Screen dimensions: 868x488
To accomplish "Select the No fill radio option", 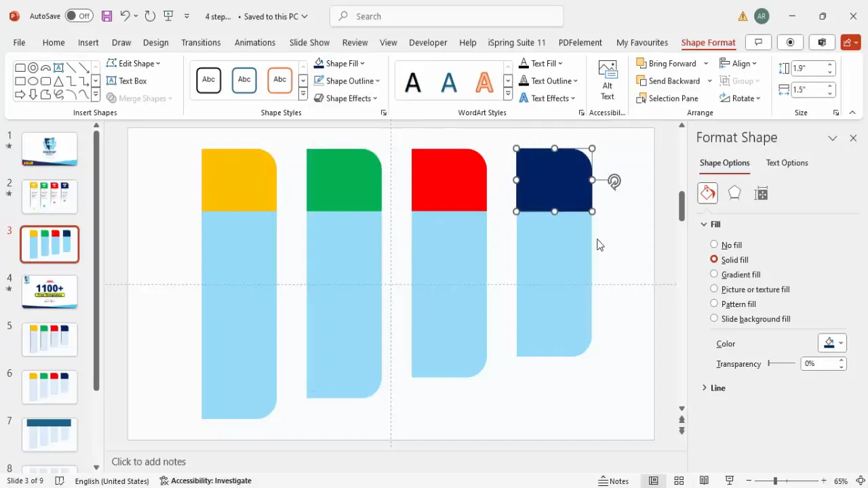I will [714, 245].
